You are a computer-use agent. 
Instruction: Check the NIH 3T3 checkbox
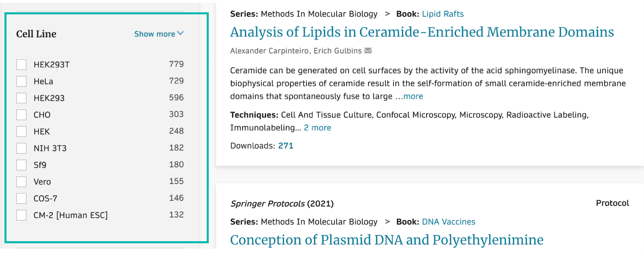(x=21, y=148)
